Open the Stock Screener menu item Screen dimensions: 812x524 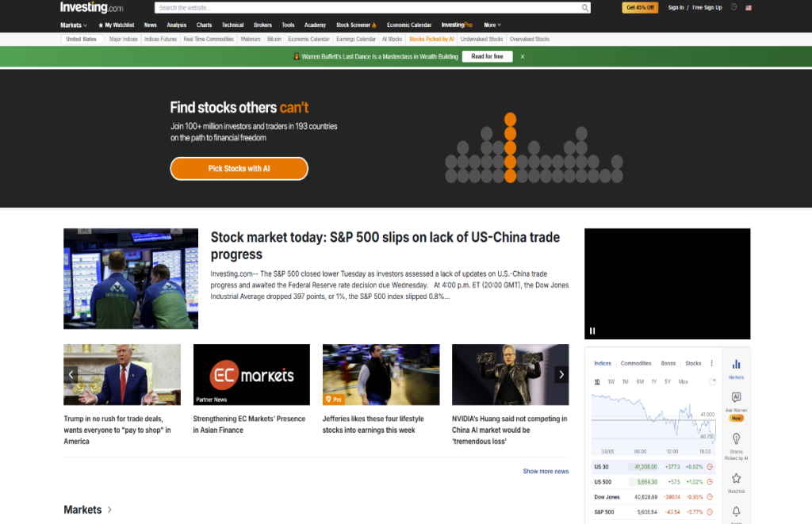(x=356, y=25)
